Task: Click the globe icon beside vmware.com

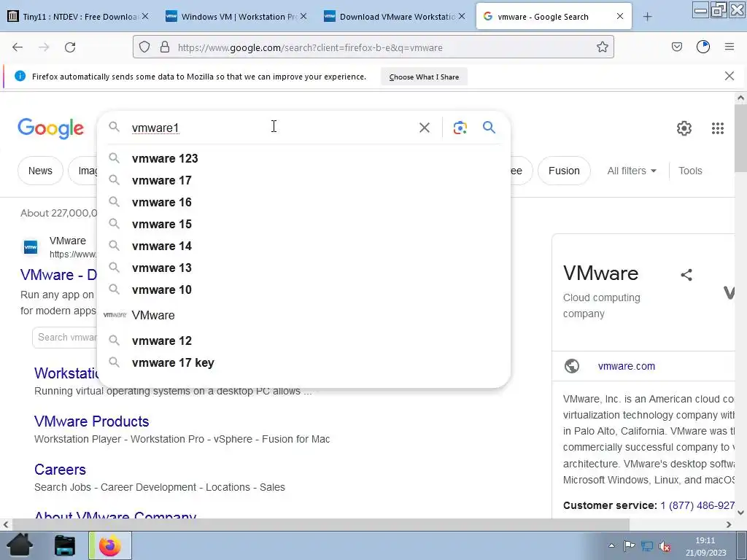Action: 572,366
